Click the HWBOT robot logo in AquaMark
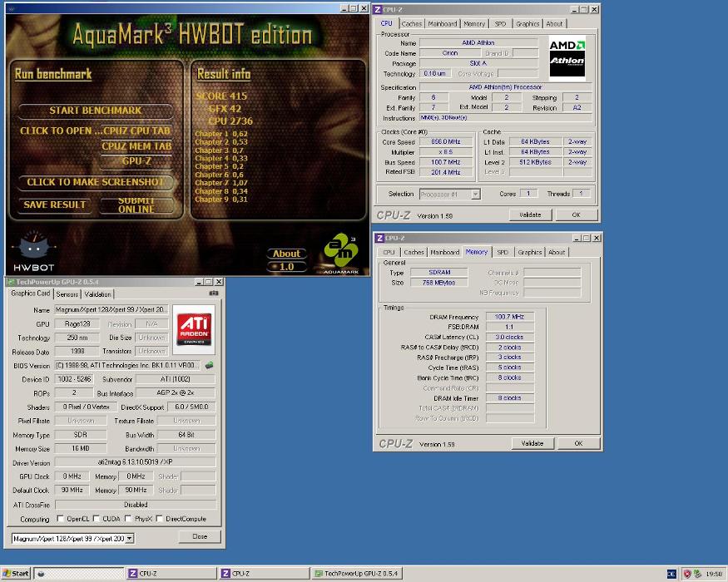This screenshot has width=728, height=582. [33, 251]
